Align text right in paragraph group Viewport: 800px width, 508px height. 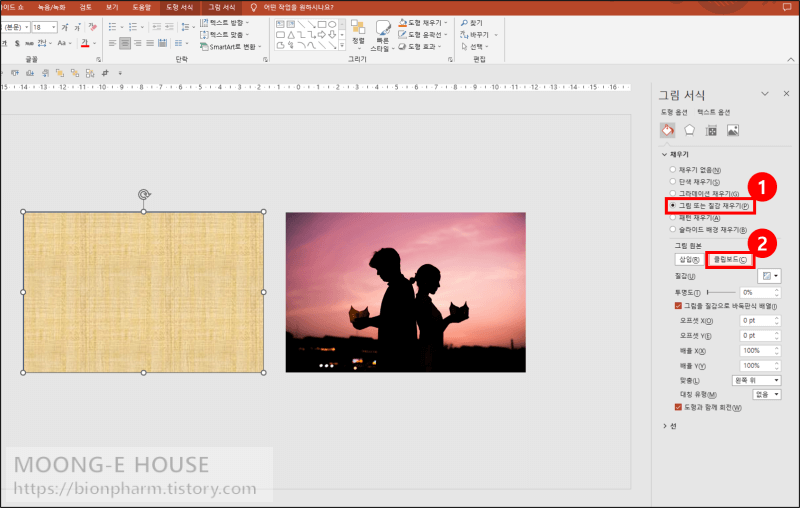tap(138, 43)
